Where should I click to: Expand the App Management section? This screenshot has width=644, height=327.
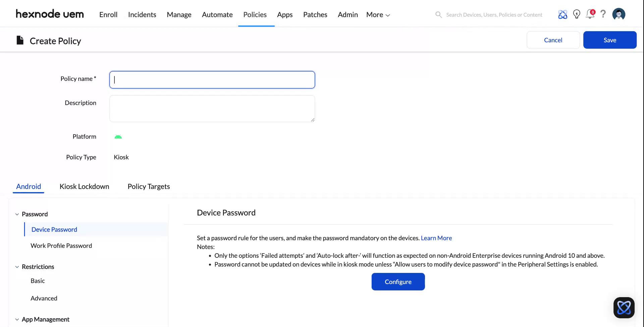[x=17, y=319]
